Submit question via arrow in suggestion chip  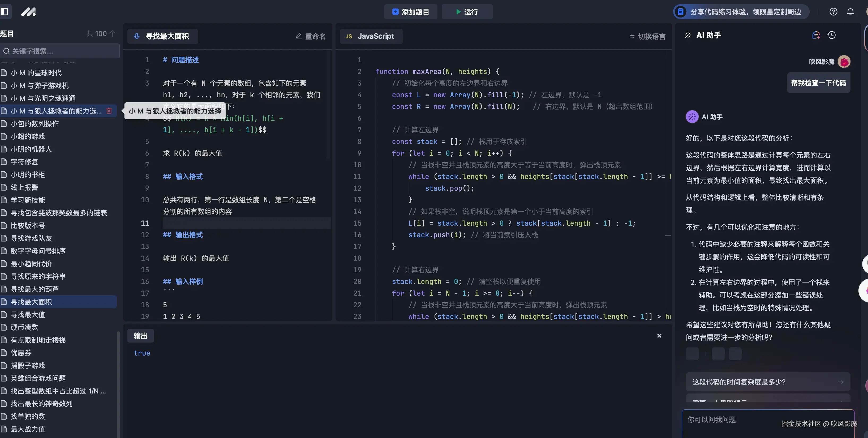841,382
